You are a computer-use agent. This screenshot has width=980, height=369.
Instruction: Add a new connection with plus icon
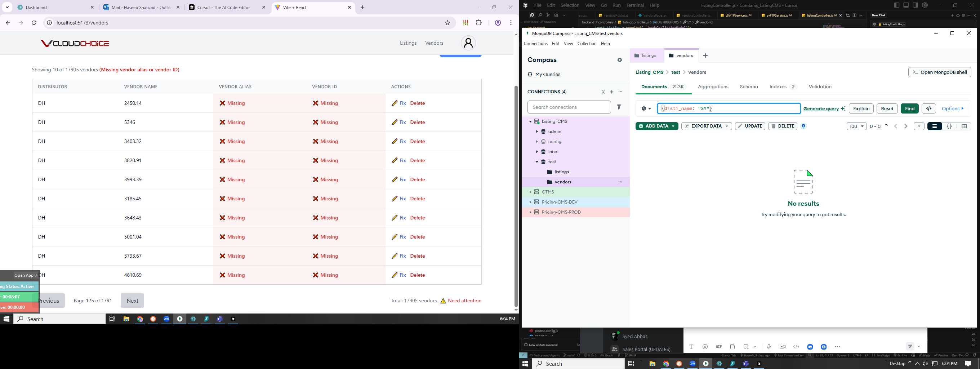612,92
